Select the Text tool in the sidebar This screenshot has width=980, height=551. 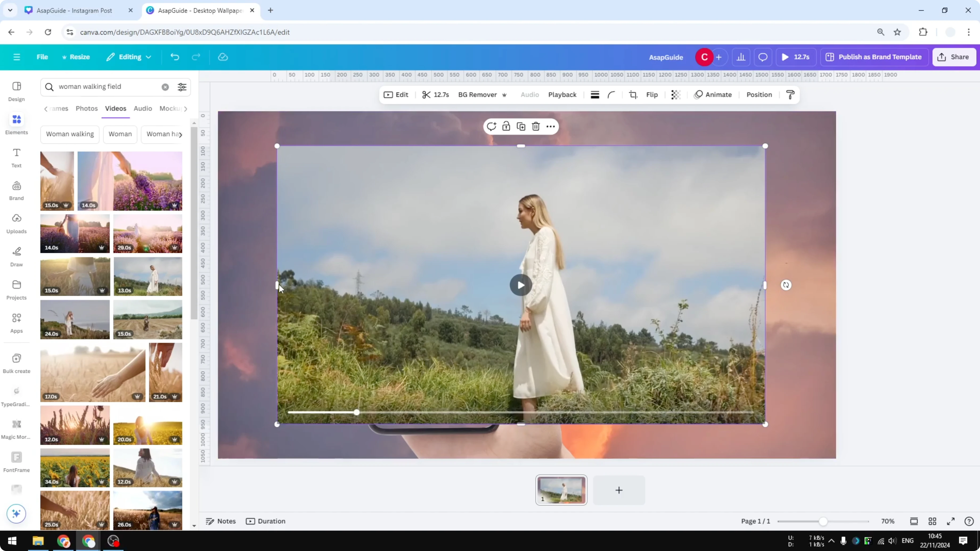pos(16,157)
